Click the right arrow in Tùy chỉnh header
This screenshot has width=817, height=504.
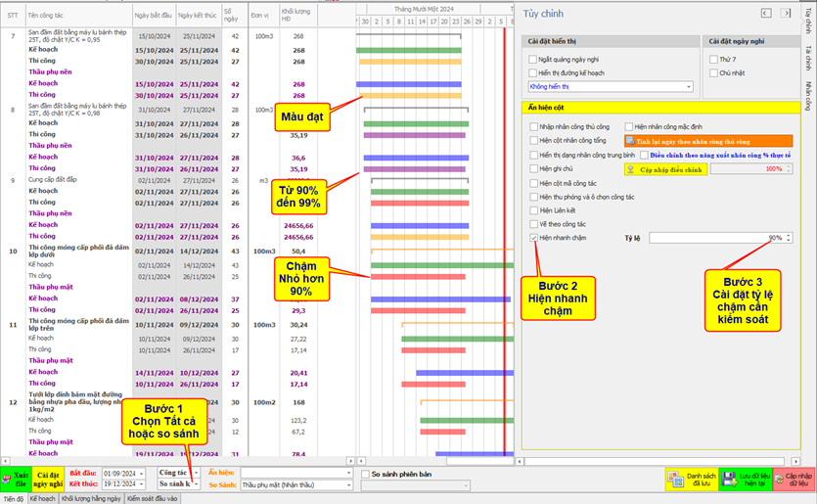pos(786,13)
